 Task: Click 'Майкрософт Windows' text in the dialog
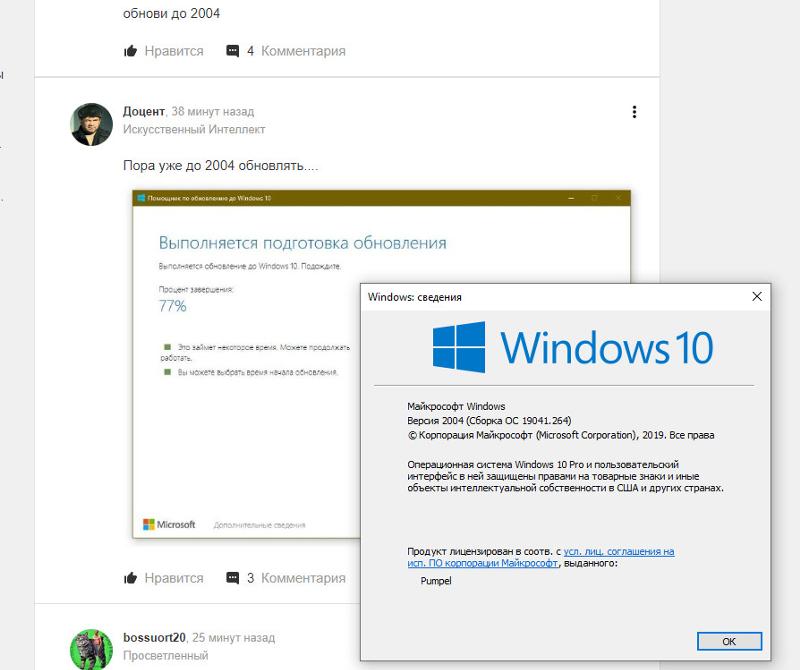coord(456,406)
